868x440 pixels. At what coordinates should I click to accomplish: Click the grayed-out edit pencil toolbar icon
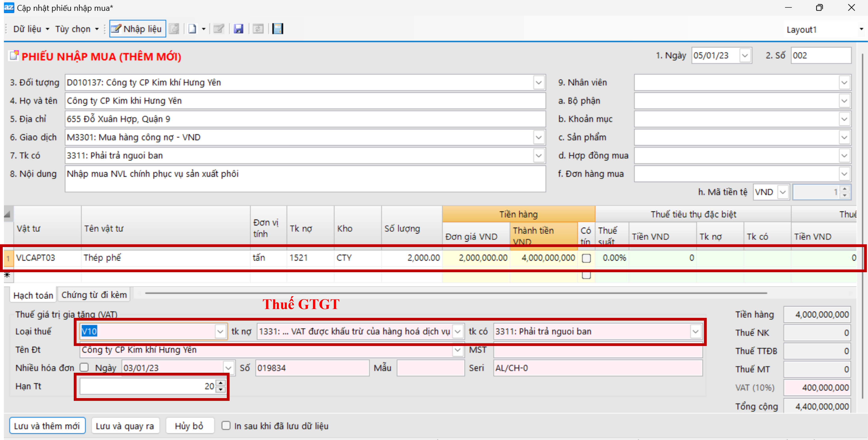[x=219, y=29]
